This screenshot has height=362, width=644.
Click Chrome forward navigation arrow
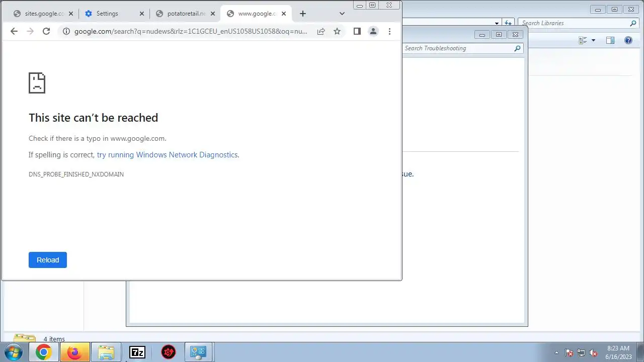[x=30, y=31]
